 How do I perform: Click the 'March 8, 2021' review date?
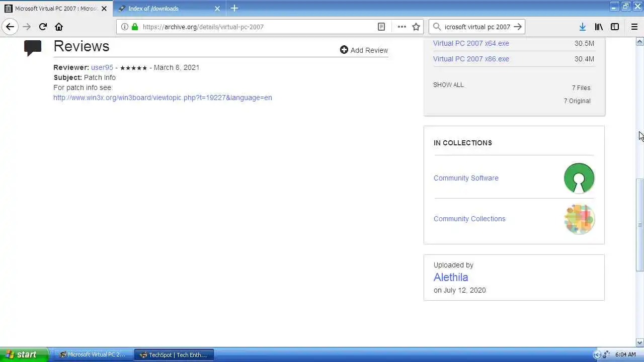click(x=177, y=67)
